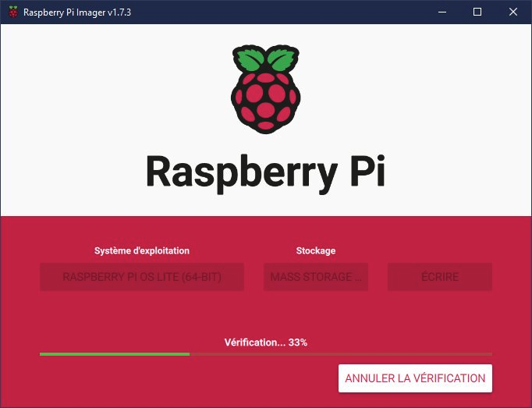Click the ÉCRIRE write button

(440, 277)
